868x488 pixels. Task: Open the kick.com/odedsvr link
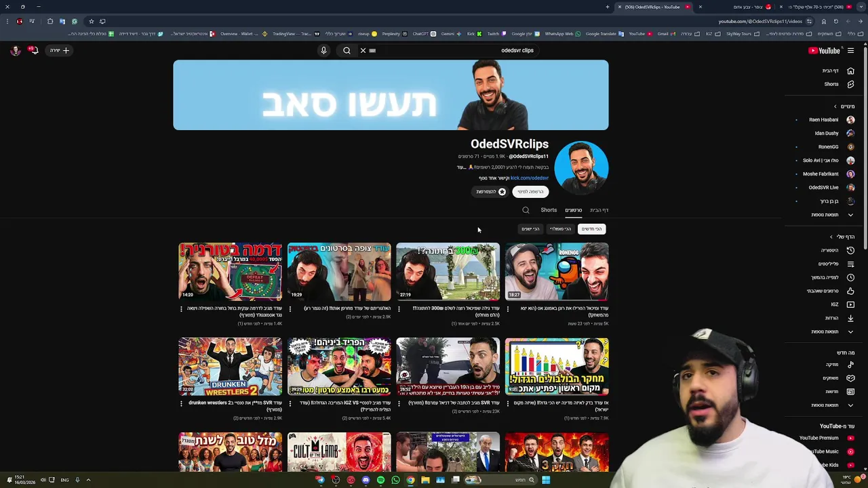tap(530, 178)
